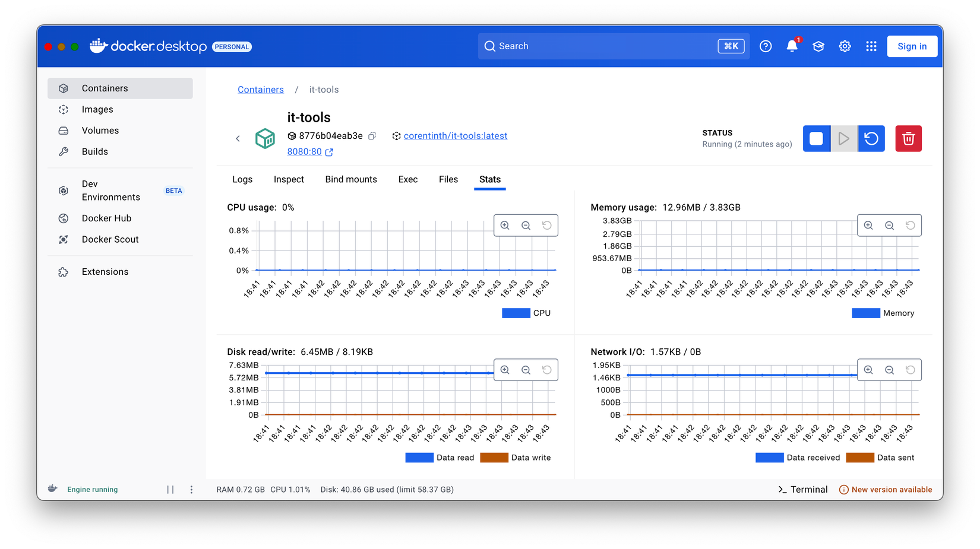980x549 pixels.
Task: Toggle Data received series in legend
Action: pos(798,458)
